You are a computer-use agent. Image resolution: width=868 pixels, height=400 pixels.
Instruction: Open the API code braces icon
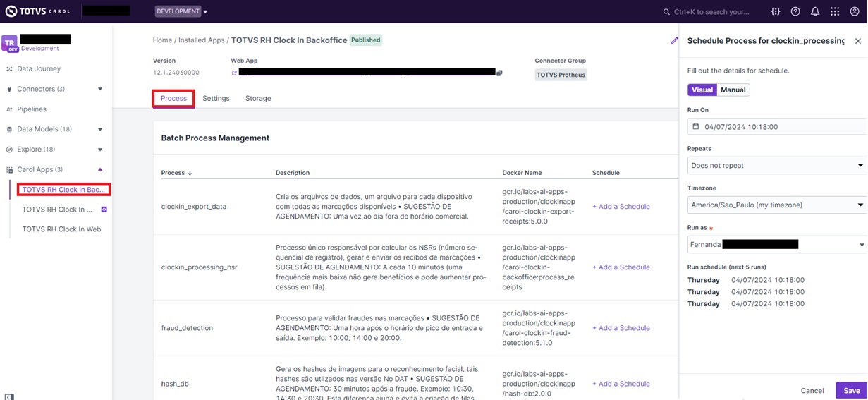[x=776, y=11]
